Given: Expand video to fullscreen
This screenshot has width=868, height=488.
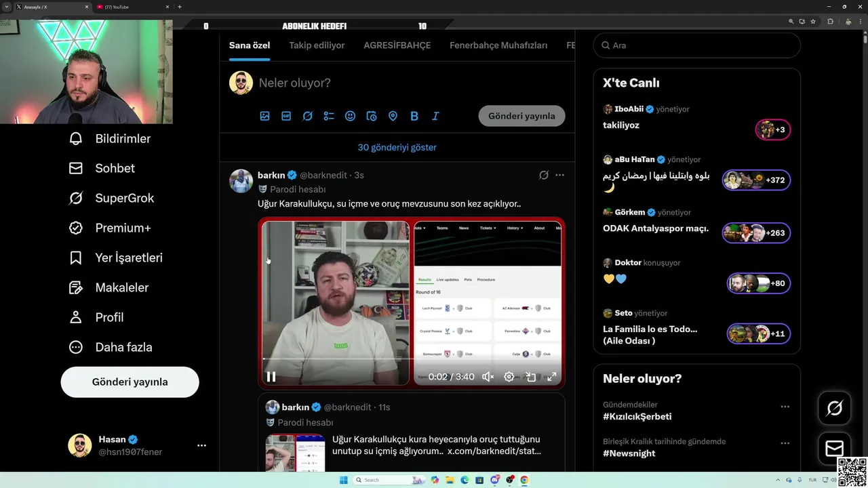Looking at the screenshot, I should [x=552, y=377].
